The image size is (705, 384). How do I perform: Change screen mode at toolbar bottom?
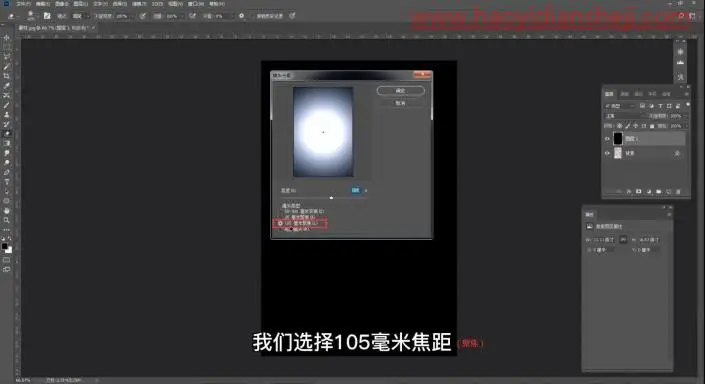coord(7,269)
